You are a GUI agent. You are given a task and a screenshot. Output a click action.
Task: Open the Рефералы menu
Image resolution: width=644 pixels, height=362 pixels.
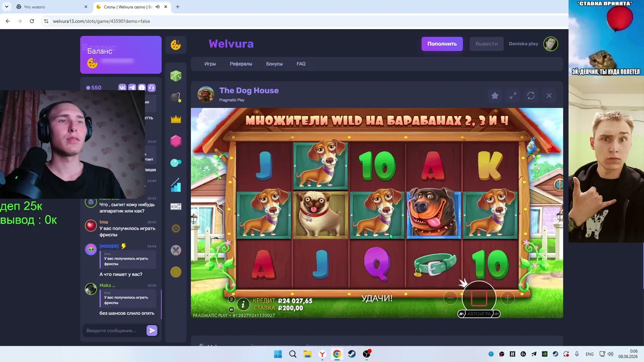pos(241,64)
